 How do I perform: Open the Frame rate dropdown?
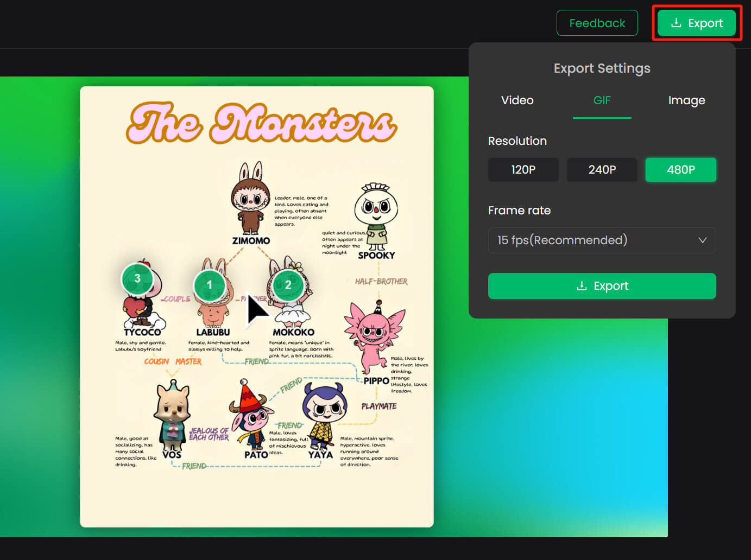pos(602,240)
